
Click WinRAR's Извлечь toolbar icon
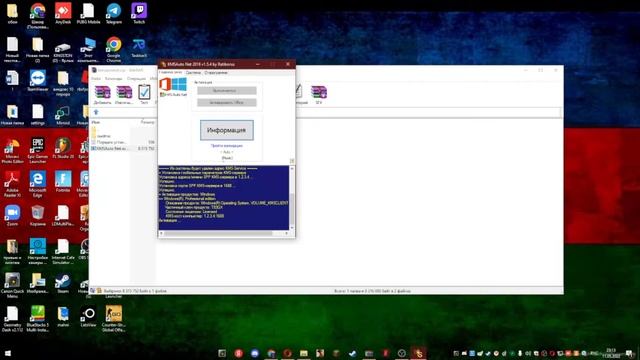tap(124, 95)
